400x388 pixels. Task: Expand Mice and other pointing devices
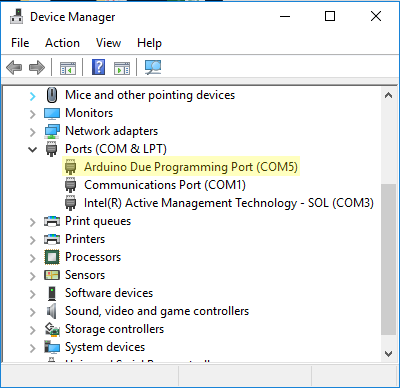(x=32, y=96)
